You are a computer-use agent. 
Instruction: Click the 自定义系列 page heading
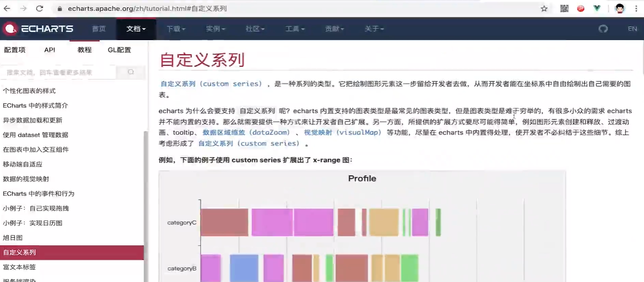pyautogui.click(x=202, y=60)
